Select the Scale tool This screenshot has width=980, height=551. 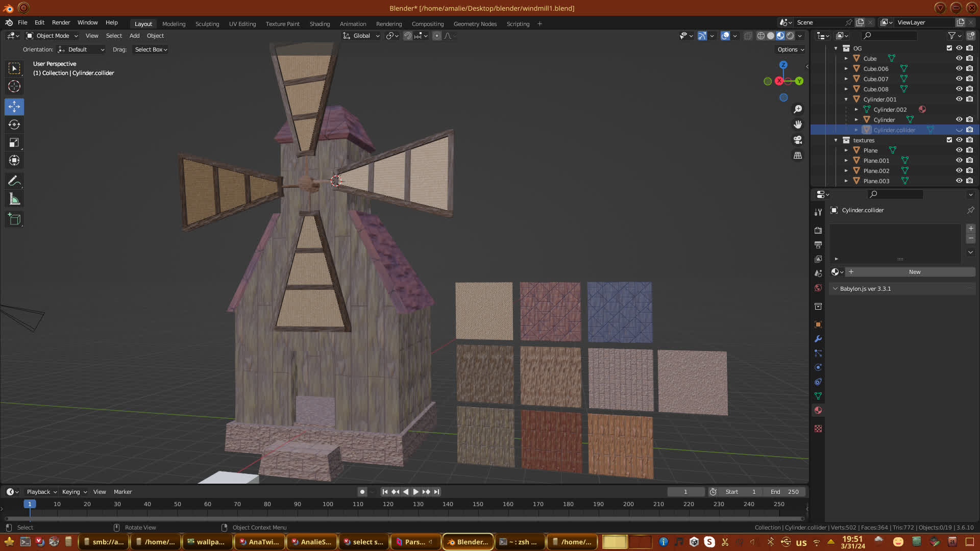click(x=14, y=143)
